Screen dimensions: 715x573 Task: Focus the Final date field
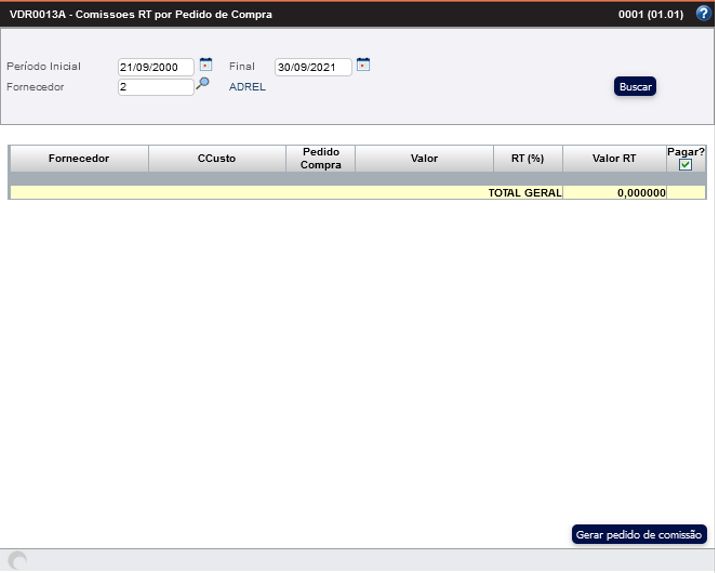coord(312,67)
